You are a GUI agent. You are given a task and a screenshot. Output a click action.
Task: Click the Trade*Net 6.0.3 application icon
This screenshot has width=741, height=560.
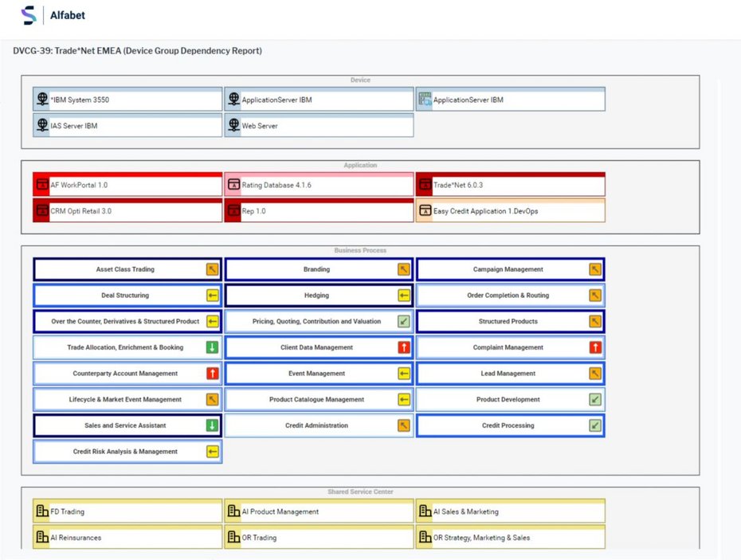[425, 184]
